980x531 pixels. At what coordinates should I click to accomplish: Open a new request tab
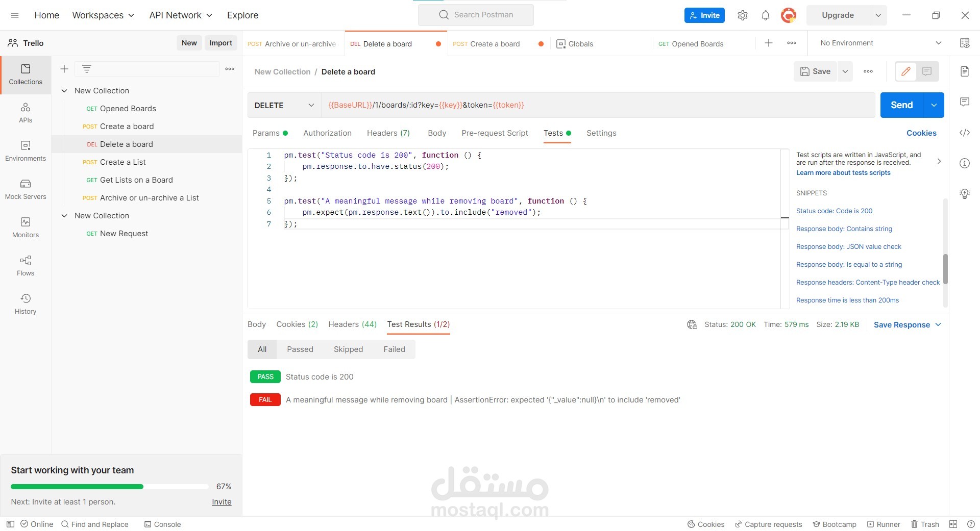pyautogui.click(x=769, y=43)
